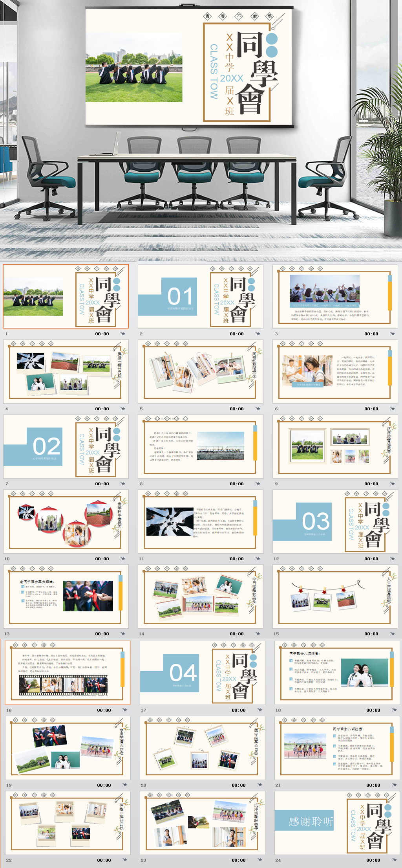
Task: Click the transition star icon under slide 13
Action: pyautogui.click(x=123, y=634)
